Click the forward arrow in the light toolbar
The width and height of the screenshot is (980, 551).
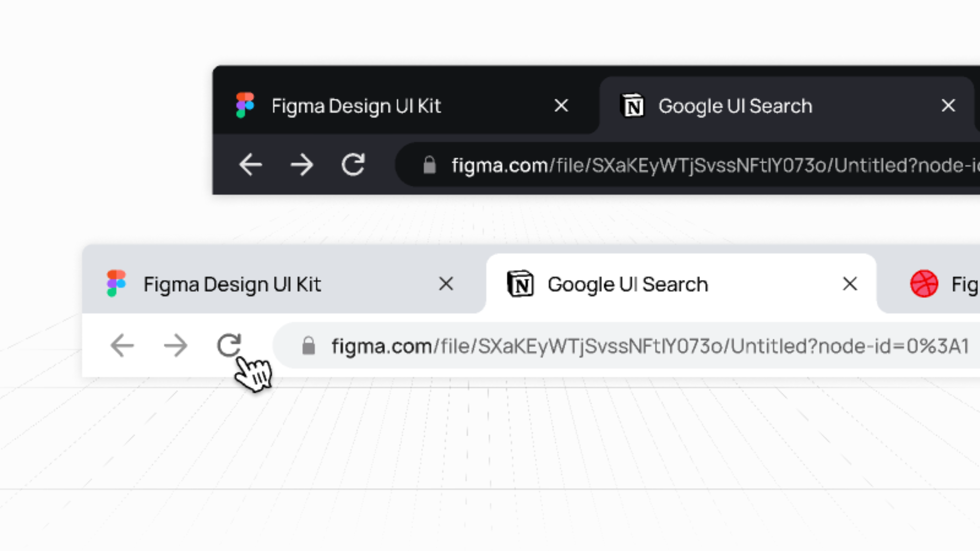[176, 345]
